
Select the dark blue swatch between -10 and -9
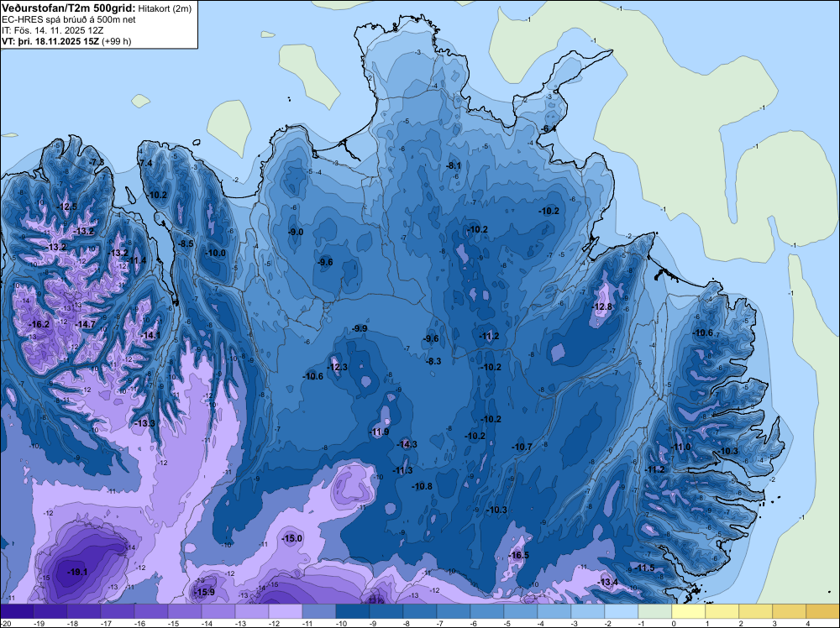point(353,611)
